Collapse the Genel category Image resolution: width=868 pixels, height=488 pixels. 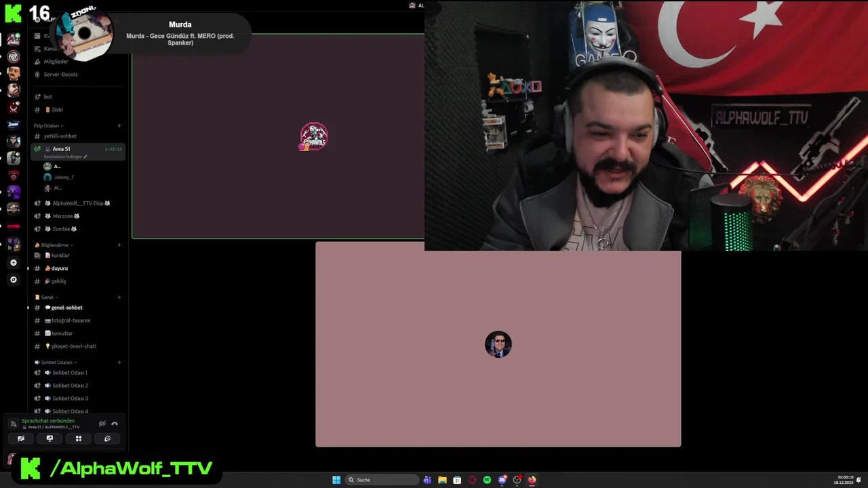[x=46, y=297]
